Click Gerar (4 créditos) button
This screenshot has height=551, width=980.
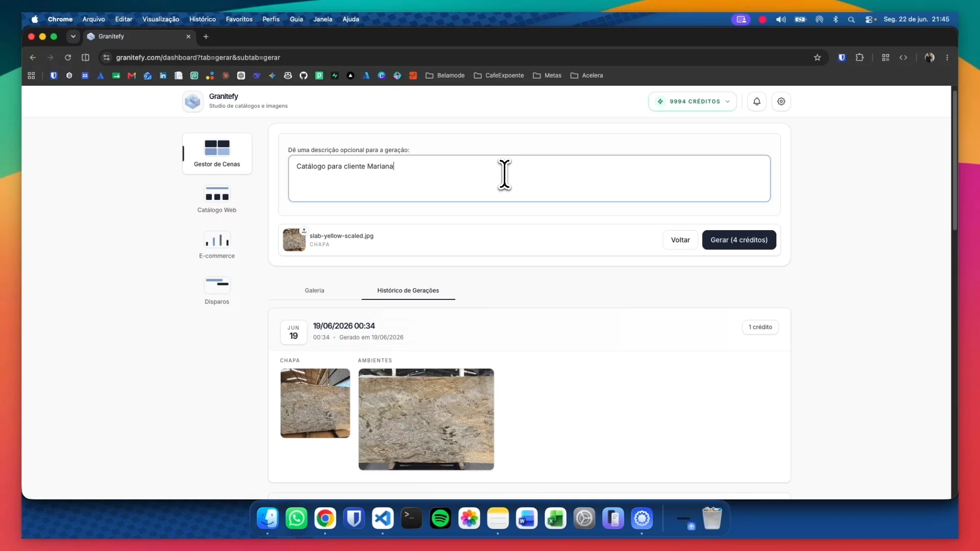(x=739, y=240)
